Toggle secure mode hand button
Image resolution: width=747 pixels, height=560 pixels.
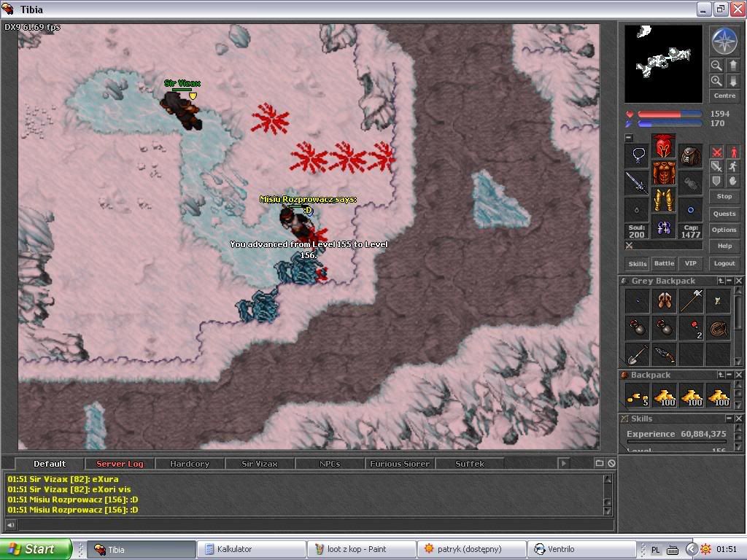click(733, 181)
